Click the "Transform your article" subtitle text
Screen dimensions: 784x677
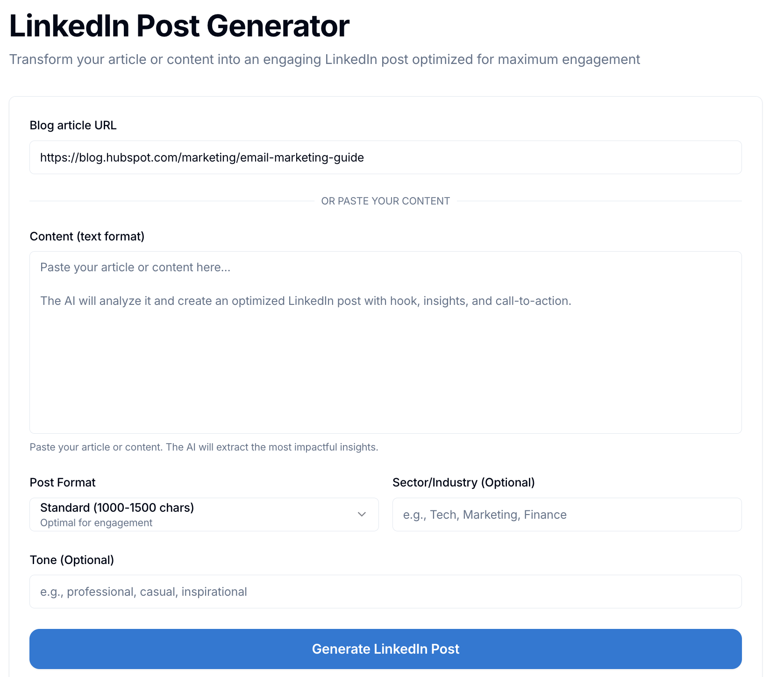(324, 59)
